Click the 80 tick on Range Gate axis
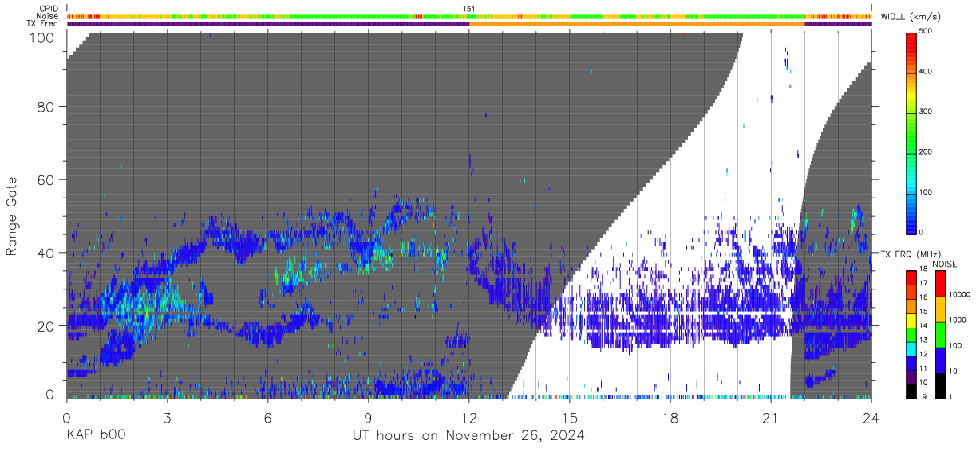 46,107
